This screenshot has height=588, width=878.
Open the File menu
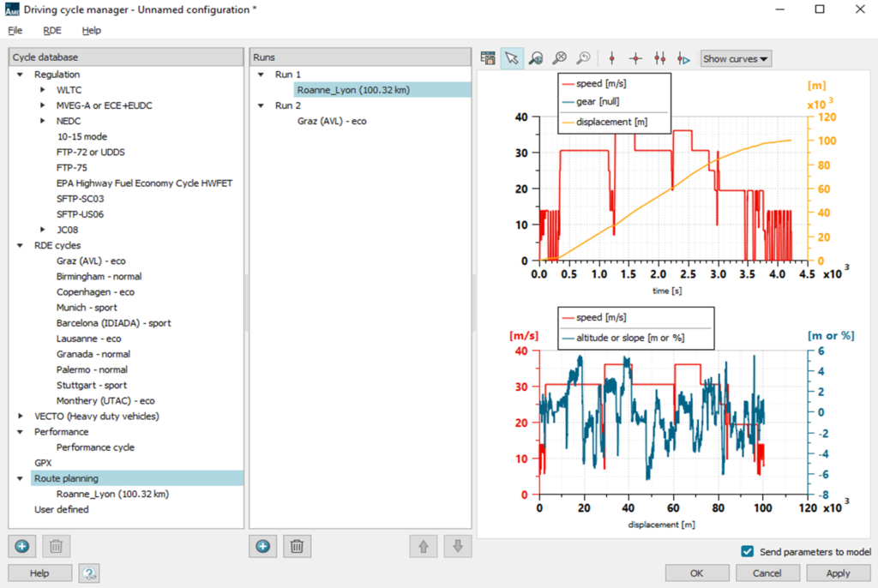[15, 30]
